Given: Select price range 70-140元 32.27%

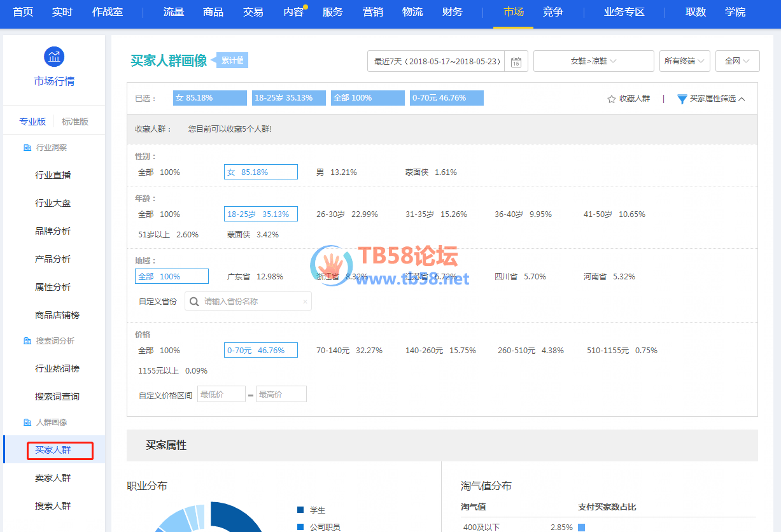Looking at the screenshot, I should [x=349, y=351].
